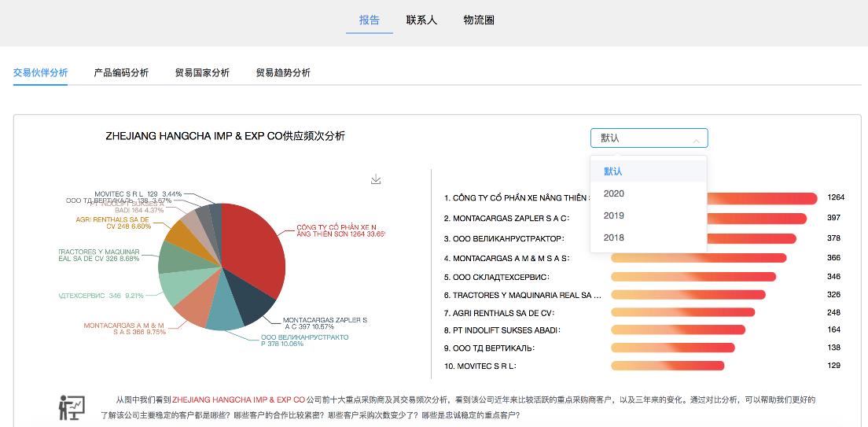Click pie label CÔNG TY CỔ PHẦN XE NÂNG THIÊN SƠN
This screenshot has width=868, height=427.
point(340,231)
